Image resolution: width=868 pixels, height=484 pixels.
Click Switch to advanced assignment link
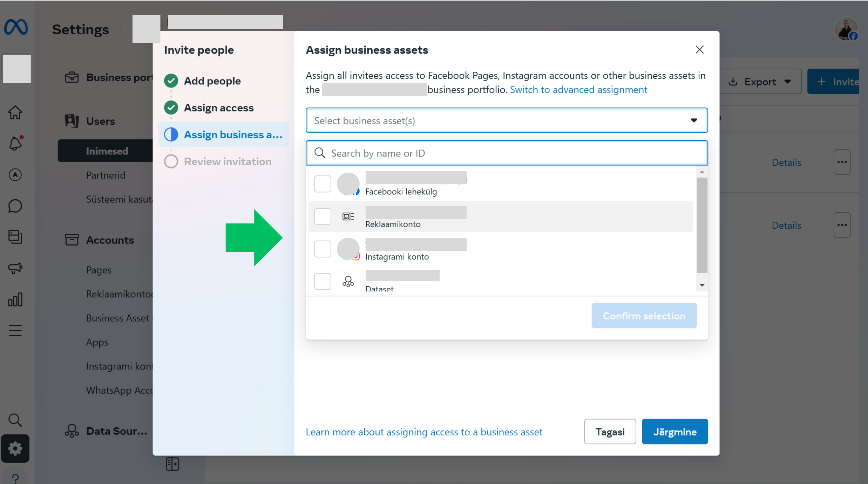tap(578, 90)
